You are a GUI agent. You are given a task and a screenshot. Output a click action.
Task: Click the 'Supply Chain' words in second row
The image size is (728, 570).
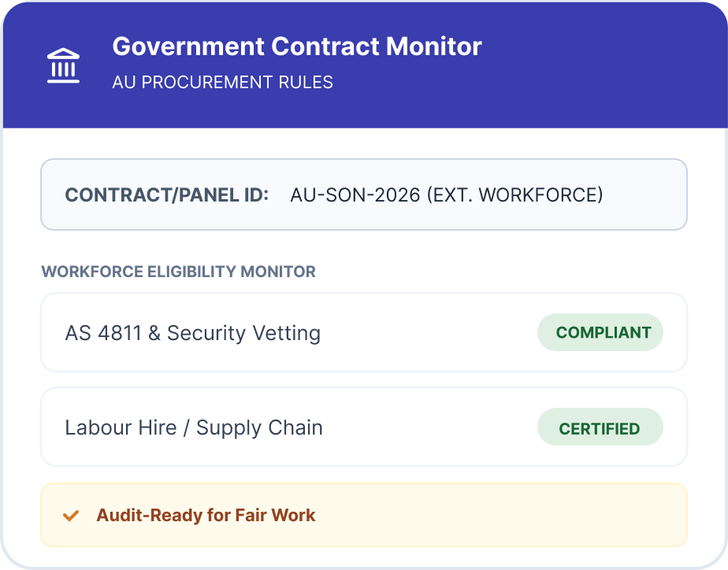tap(259, 427)
